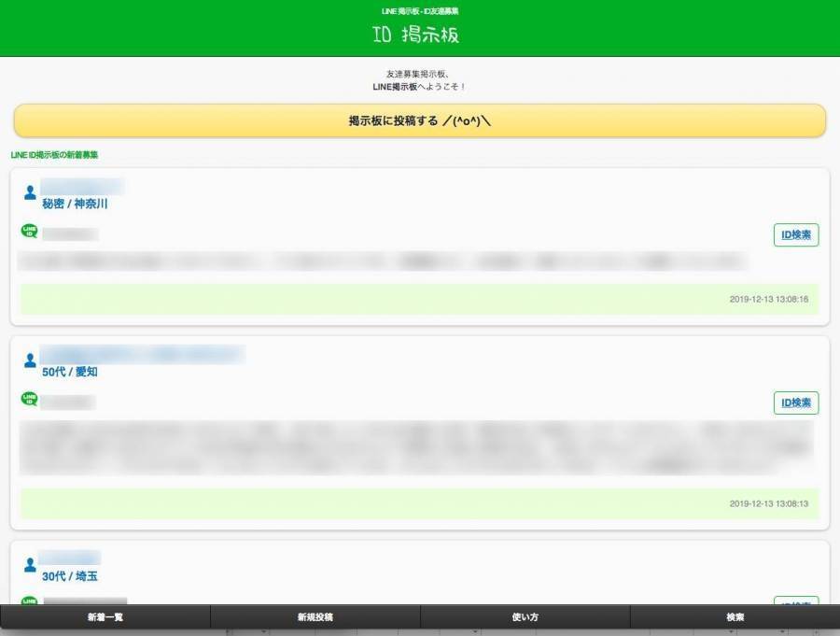
Task: Click the user icon beside 30代 / 埼玉
Action: (x=30, y=565)
